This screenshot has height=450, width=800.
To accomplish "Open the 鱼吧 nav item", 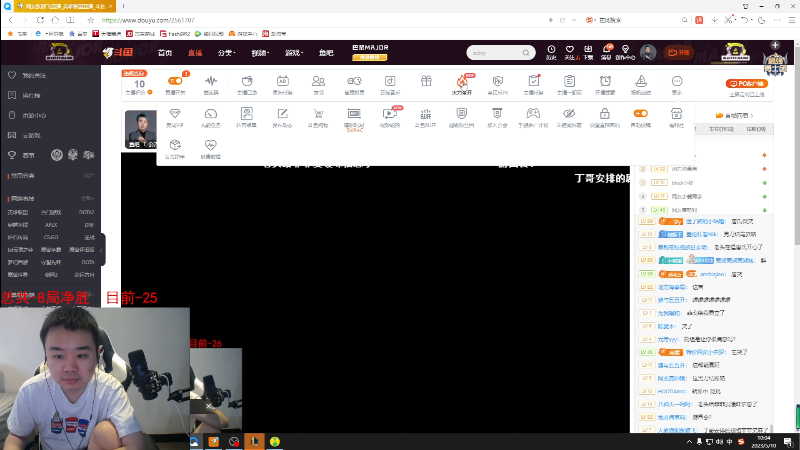I will click(x=326, y=53).
